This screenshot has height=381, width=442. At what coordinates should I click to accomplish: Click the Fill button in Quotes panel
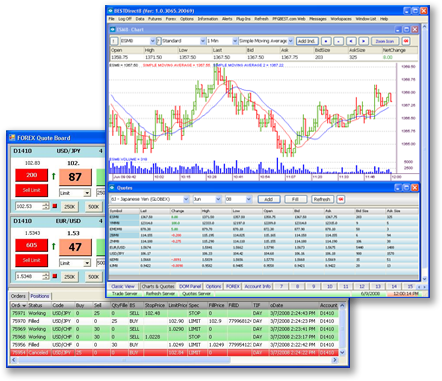pos(295,199)
